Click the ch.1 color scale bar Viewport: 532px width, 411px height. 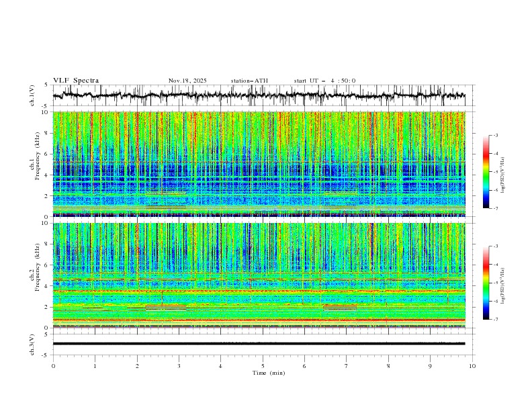(486, 172)
